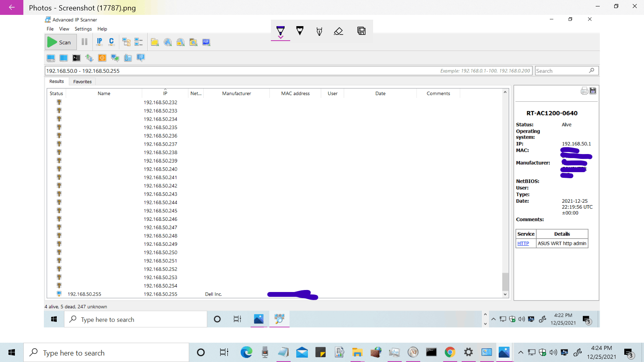
Task: Click the shared folder explore icon
Action: point(155,42)
